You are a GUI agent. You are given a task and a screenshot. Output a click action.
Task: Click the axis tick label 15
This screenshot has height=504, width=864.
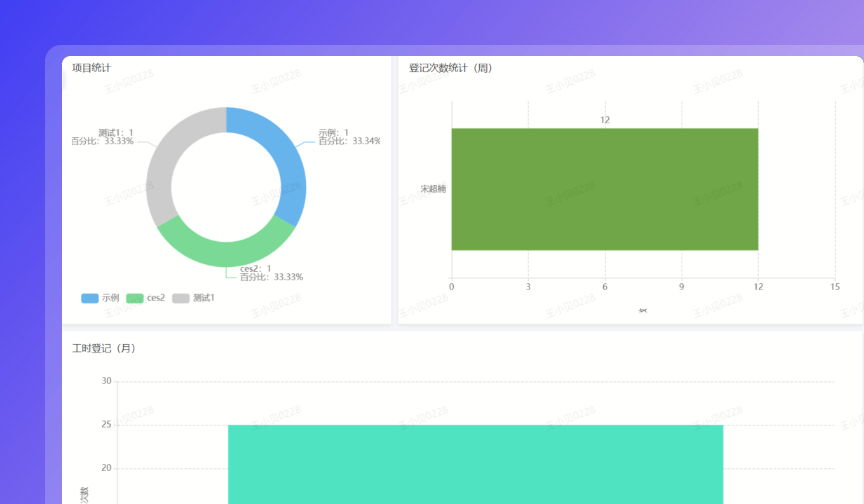[835, 286]
